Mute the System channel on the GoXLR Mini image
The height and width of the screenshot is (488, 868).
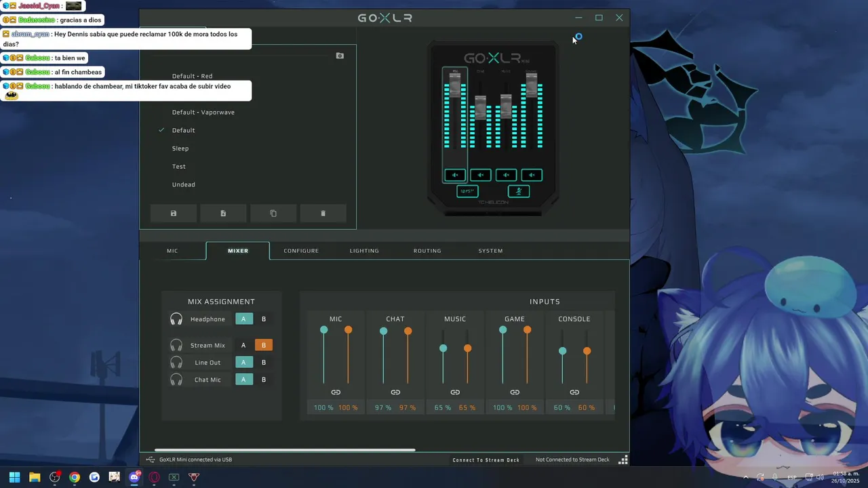[532, 175]
